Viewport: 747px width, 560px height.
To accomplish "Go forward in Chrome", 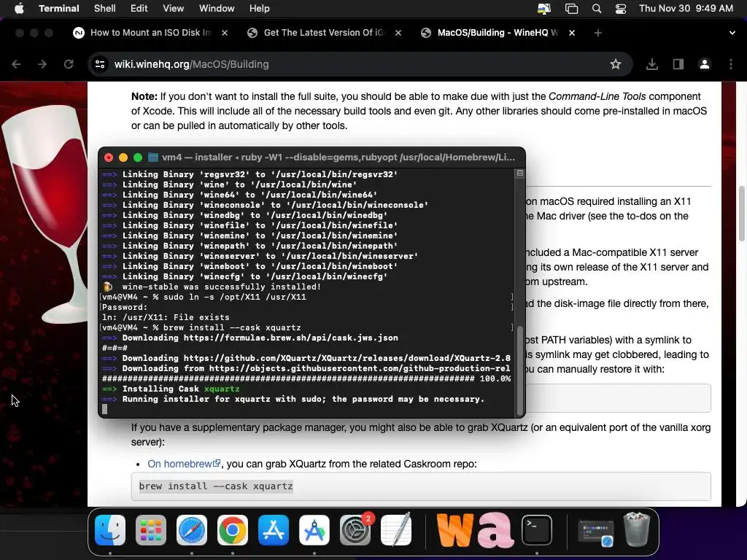I will coord(42,64).
